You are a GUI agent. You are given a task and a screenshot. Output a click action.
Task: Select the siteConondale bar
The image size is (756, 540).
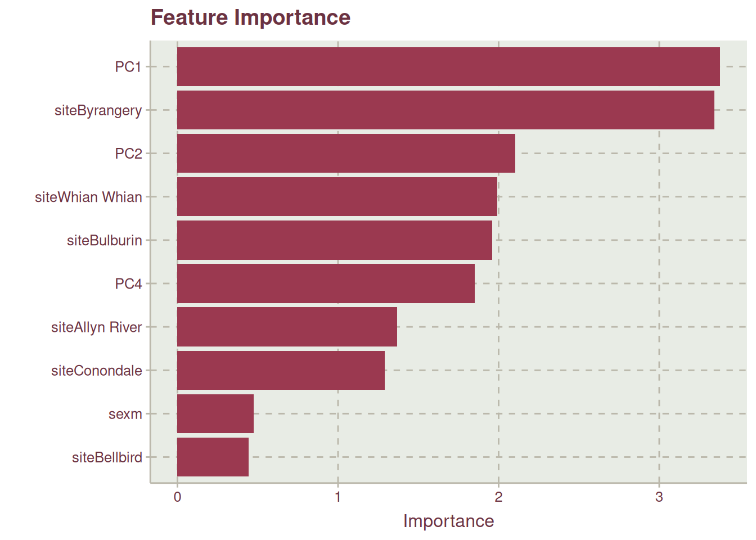pyautogui.click(x=281, y=371)
